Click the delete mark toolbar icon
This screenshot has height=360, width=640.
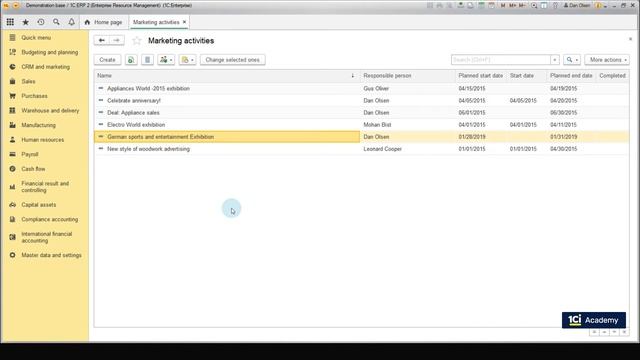click(x=147, y=60)
